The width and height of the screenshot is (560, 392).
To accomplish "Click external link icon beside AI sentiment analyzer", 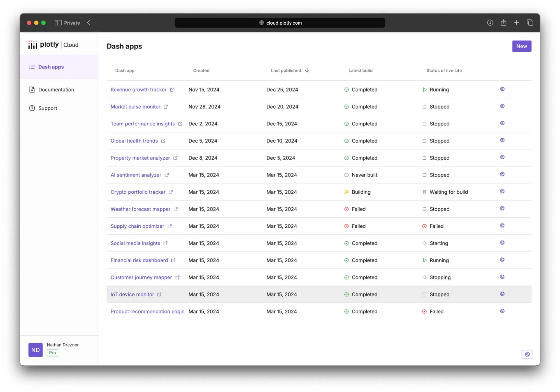I will [167, 175].
